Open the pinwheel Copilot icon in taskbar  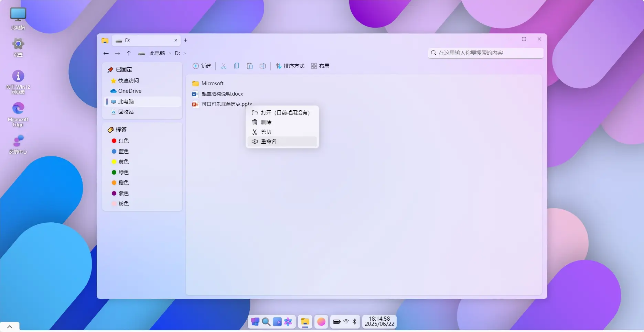(x=288, y=322)
